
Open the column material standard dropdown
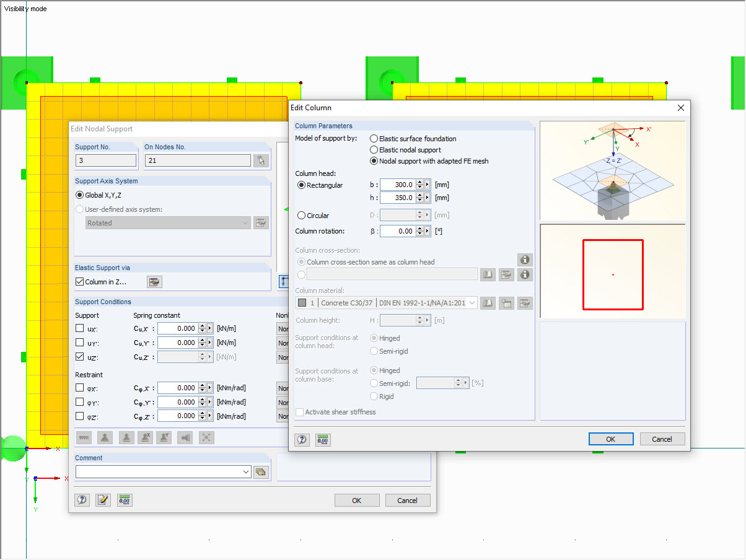pyautogui.click(x=472, y=302)
